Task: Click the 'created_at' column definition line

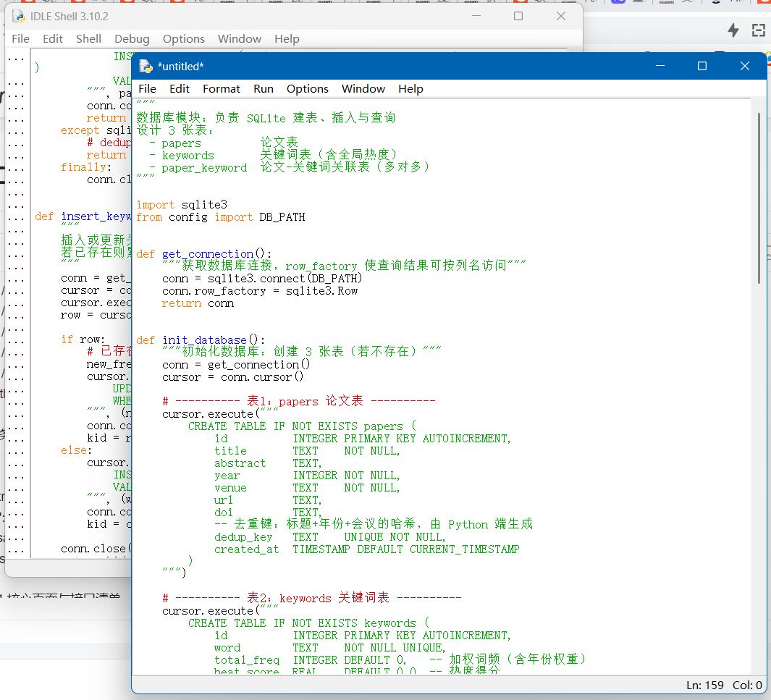Action: pyautogui.click(x=367, y=549)
